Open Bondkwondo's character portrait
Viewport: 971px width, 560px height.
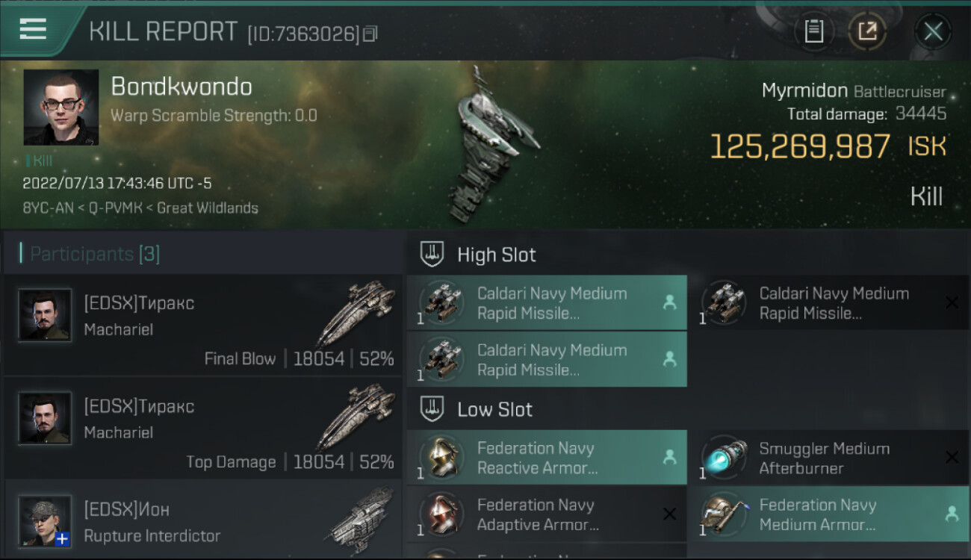(x=61, y=108)
